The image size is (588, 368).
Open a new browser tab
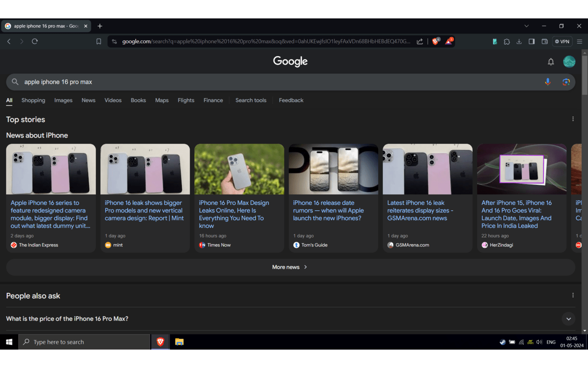coord(100,26)
